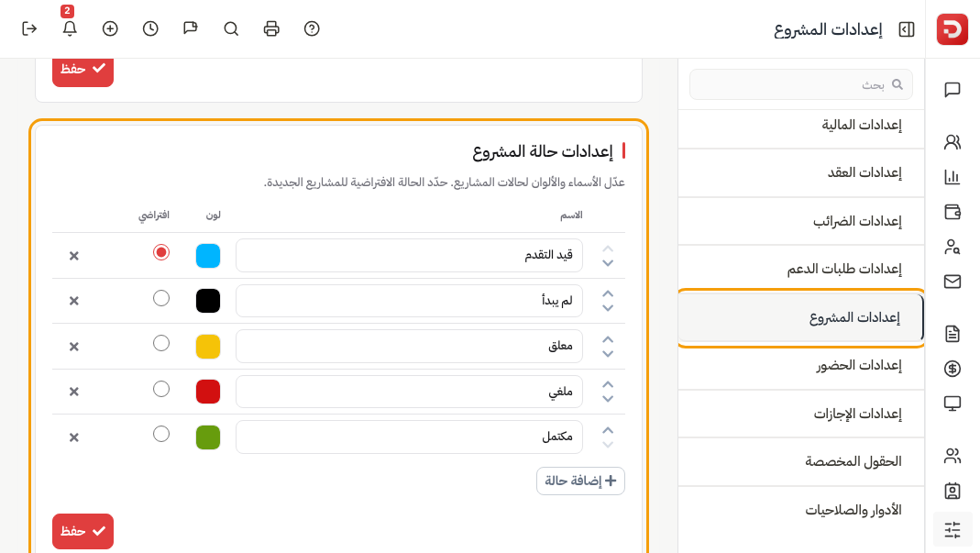Viewport: 980px width, 553px height.
Task: Open the red swatch for ملغي
Action: pyautogui.click(x=208, y=392)
